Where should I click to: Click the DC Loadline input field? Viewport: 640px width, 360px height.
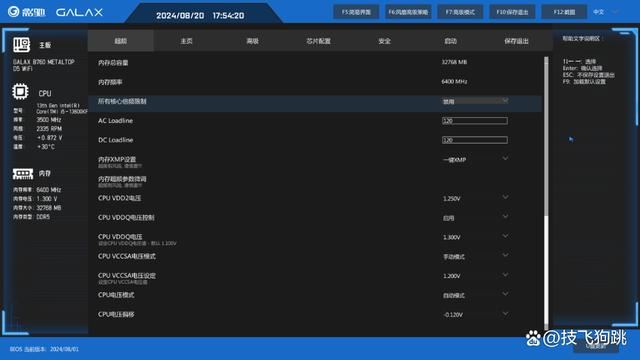pyautogui.click(x=475, y=140)
